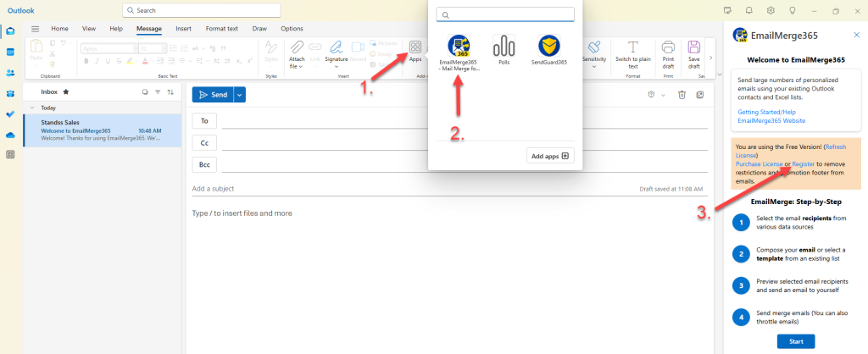Apply italic formatting
This screenshot has width=868, height=354.
[97, 61]
